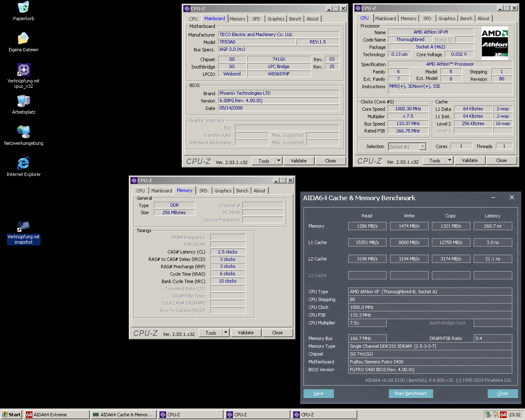This screenshot has height=420, width=525.
Task: Click the first system tray icon
Action: [x=488, y=415]
